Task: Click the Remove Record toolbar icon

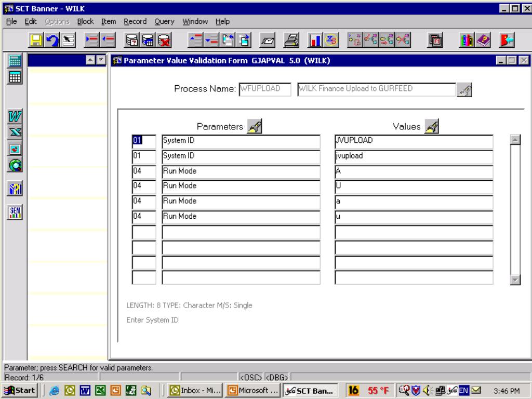Action: tap(108, 40)
